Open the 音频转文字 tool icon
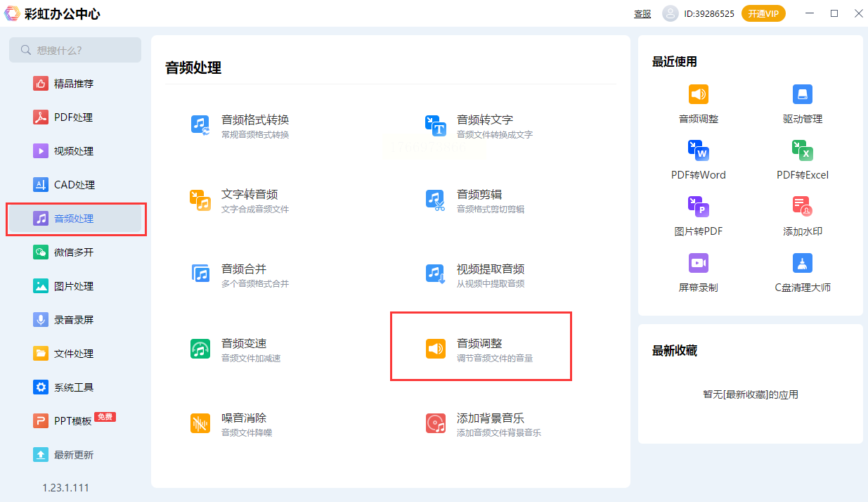868x502 pixels. pos(436,125)
